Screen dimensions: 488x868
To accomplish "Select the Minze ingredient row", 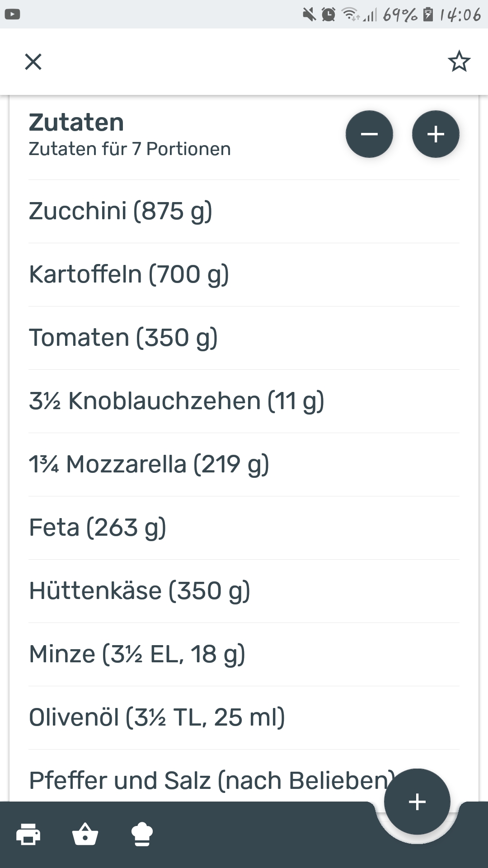I will pos(137,654).
